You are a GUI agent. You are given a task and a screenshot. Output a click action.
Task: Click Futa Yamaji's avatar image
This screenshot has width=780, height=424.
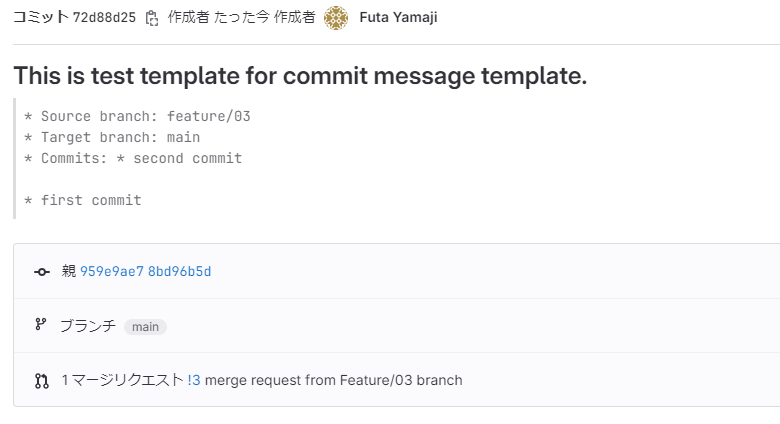coord(337,18)
